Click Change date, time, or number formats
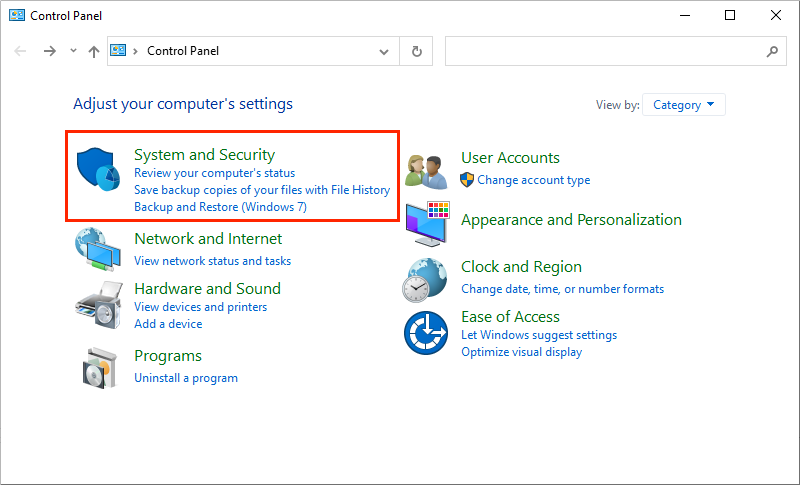Viewport: 800px width, 485px height. 563,289
